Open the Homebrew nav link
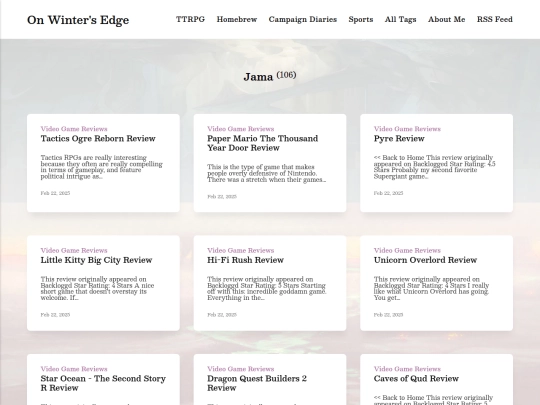 [237, 19]
